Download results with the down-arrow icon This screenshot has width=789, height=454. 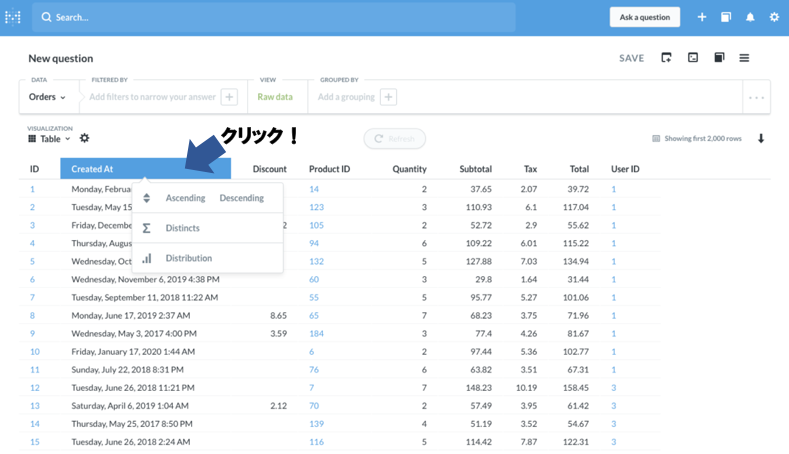[x=761, y=138]
